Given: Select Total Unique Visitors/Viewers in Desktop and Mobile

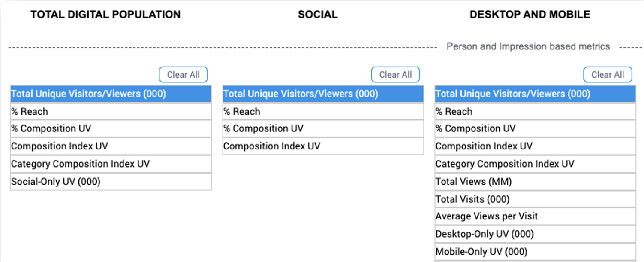Looking at the screenshot, I should point(536,94).
